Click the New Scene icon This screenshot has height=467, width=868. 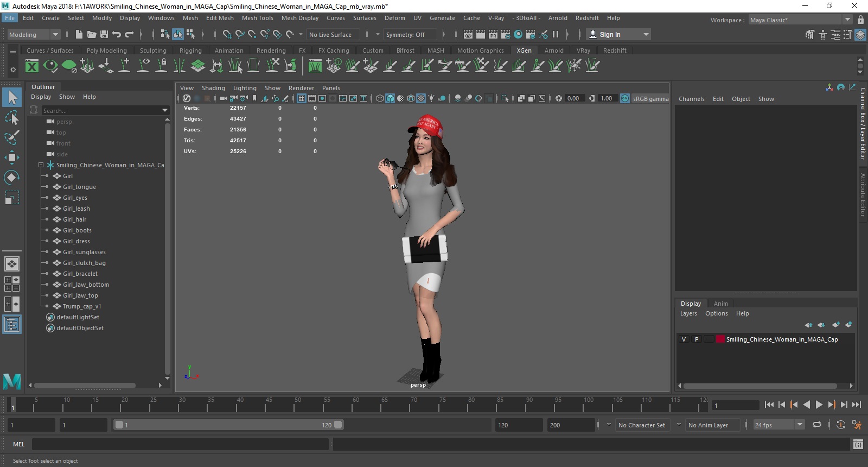pyautogui.click(x=79, y=34)
